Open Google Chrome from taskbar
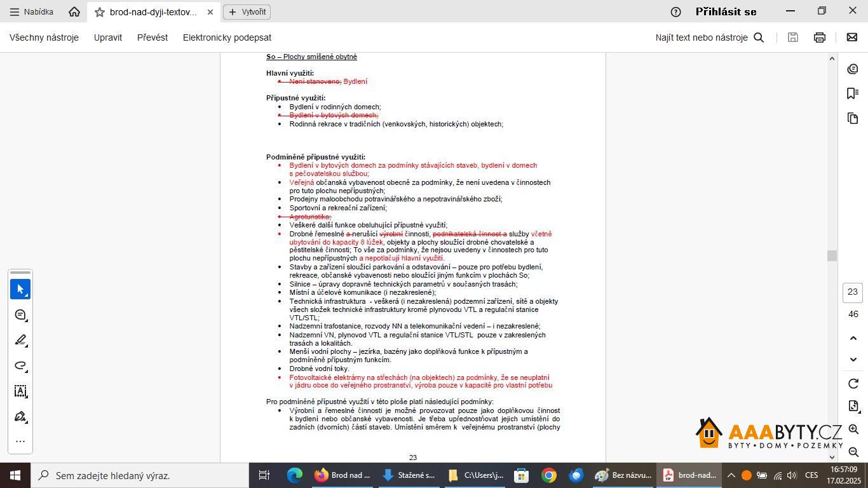 [549, 475]
